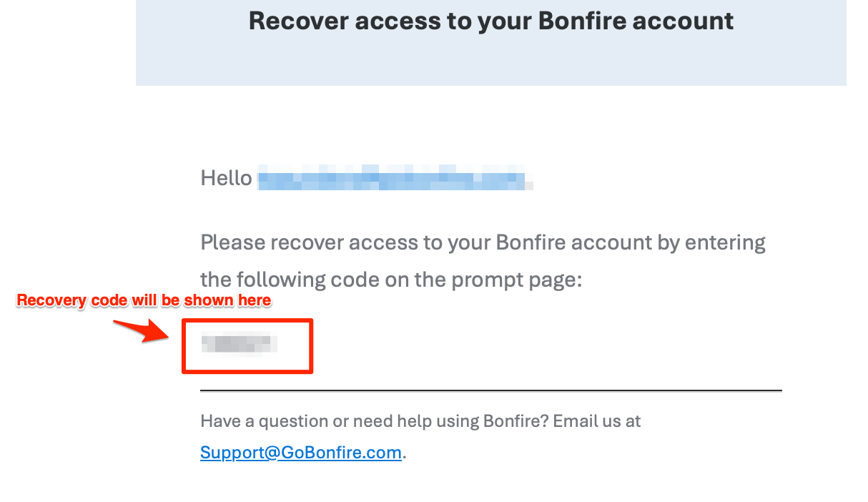Screen dimensions: 868x502
Task: Click the word 'account' in the heading
Action: tap(686, 21)
